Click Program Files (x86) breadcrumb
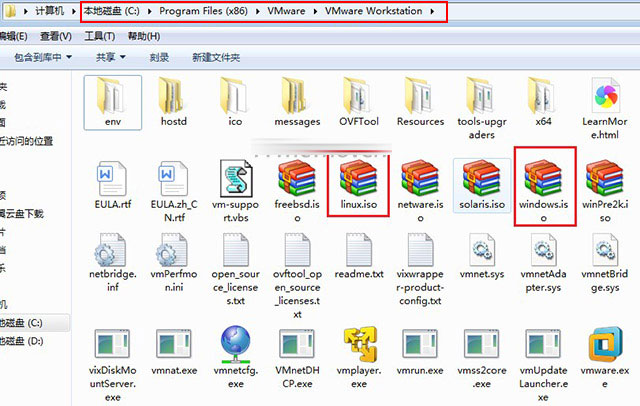Image resolution: width=640 pixels, height=406 pixels. 203,11
